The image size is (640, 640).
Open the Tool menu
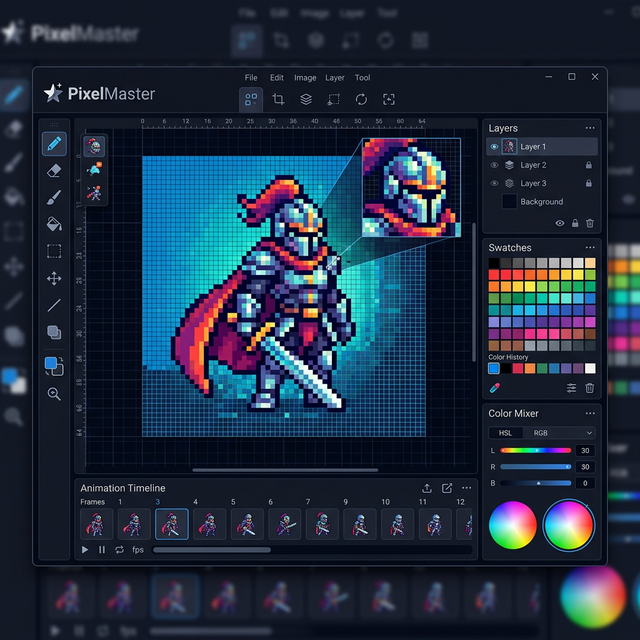pyautogui.click(x=362, y=78)
